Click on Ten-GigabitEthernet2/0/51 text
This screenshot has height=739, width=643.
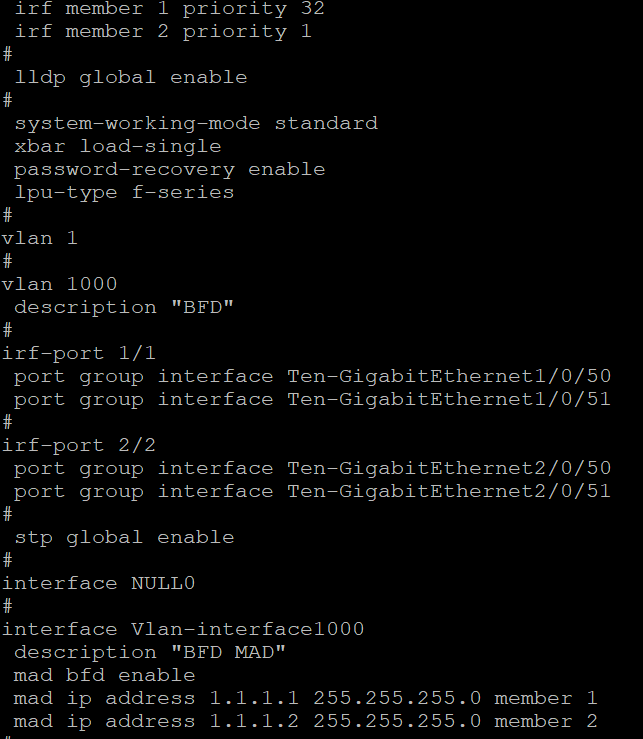449,491
